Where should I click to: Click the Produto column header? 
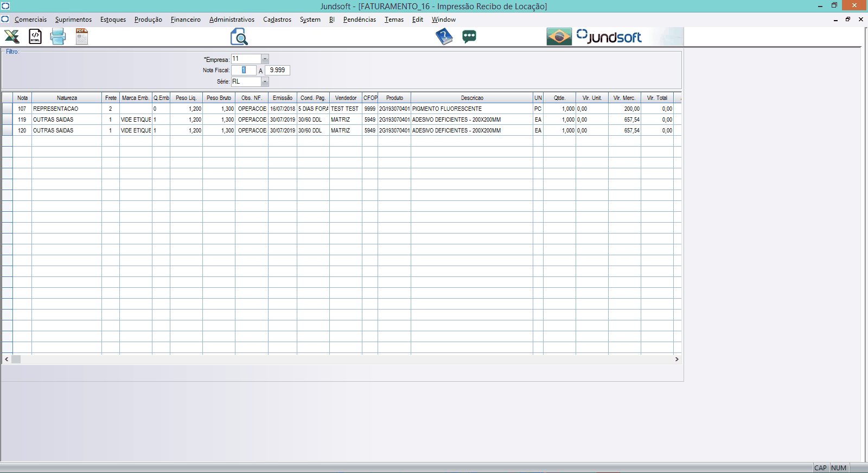[394, 98]
